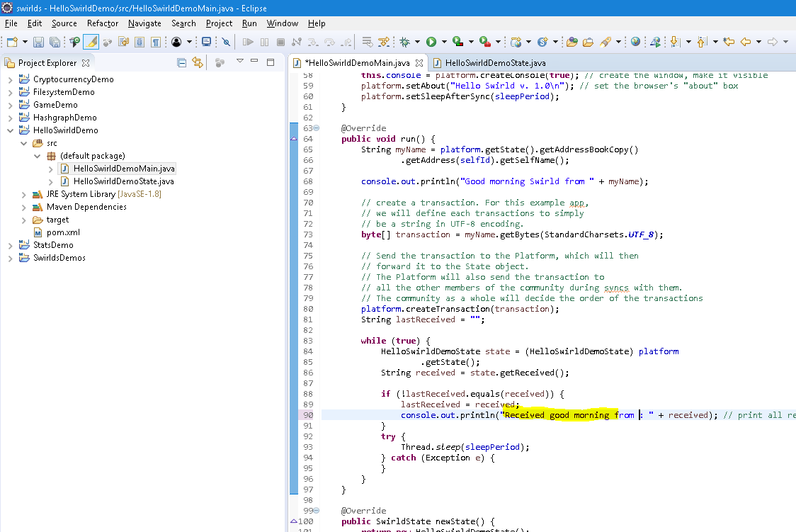Click the Open Task briefcase icon
This screenshot has width=796, height=532.
589,42
